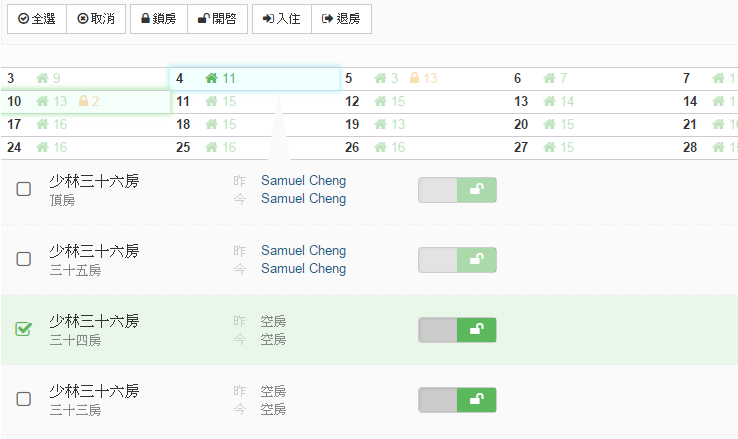Open yesterday's Samuel Cheng link for 頂房
This screenshot has width=738, height=439.
coord(303,181)
